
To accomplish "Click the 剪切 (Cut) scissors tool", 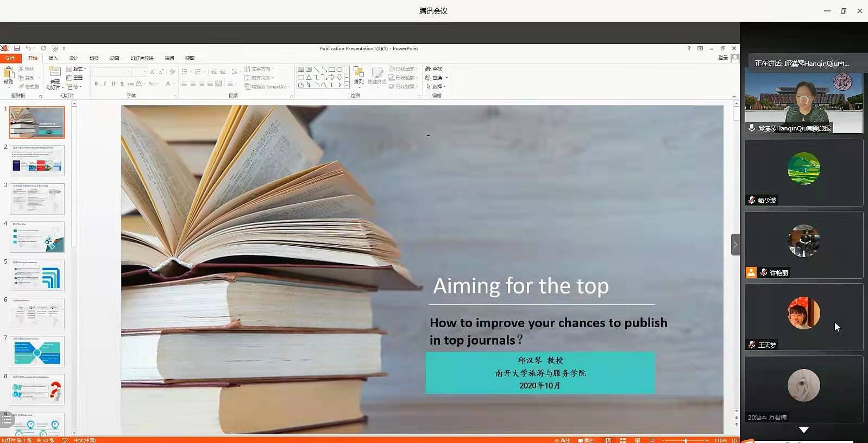I will pos(26,69).
